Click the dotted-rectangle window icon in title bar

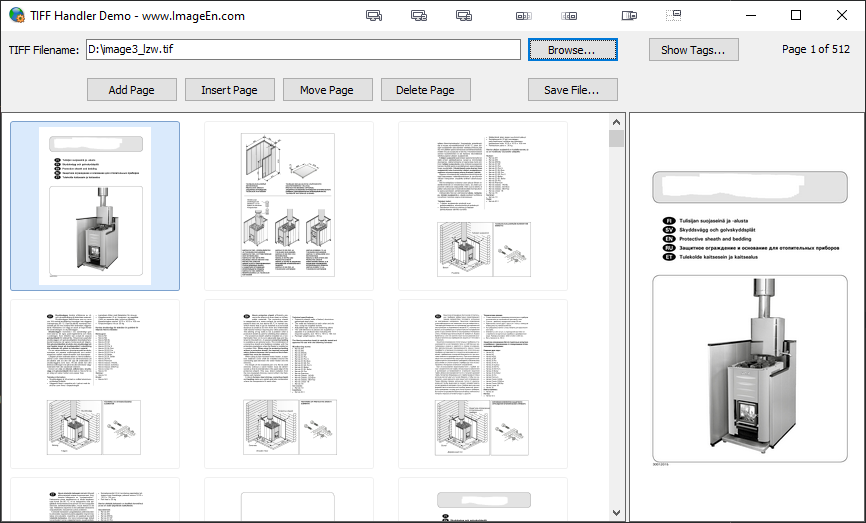[x=673, y=15]
